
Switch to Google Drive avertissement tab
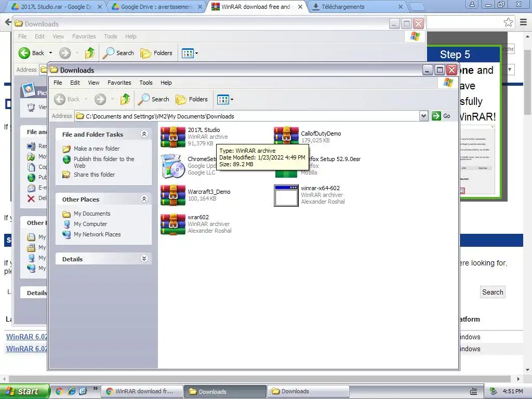tap(156, 7)
